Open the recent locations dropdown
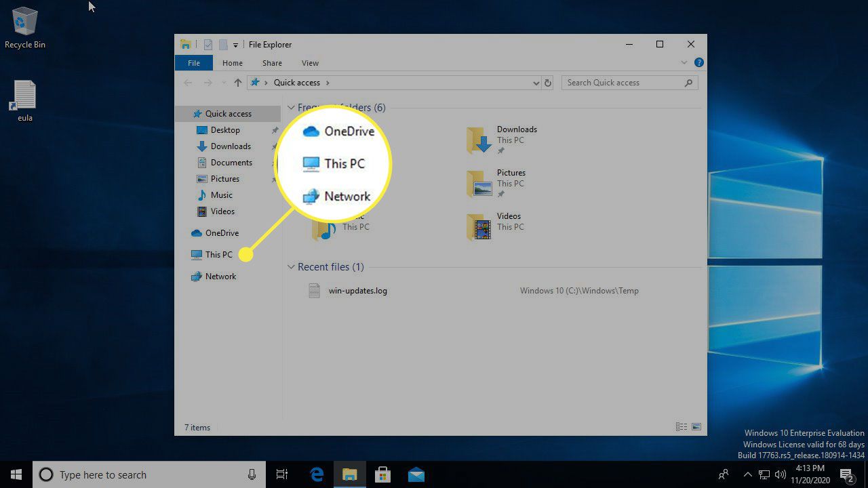Screen dimensions: 868x488 click(x=223, y=83)
